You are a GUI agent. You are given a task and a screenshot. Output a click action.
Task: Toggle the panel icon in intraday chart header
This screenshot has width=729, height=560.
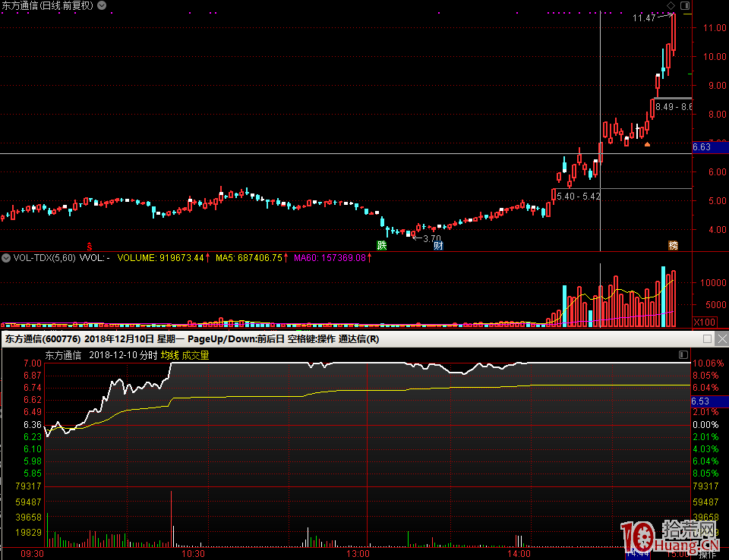click(683, 355)
